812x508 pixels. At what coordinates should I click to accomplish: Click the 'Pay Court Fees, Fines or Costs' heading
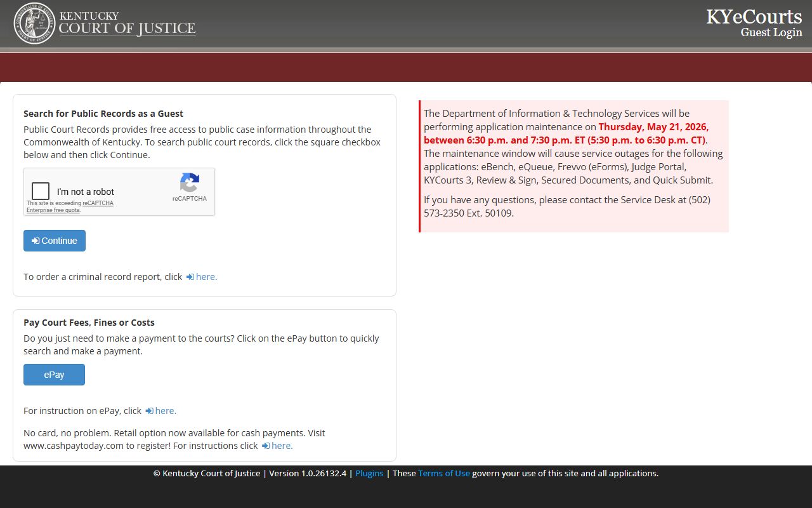pyautogui.click(x=89, y=323)
